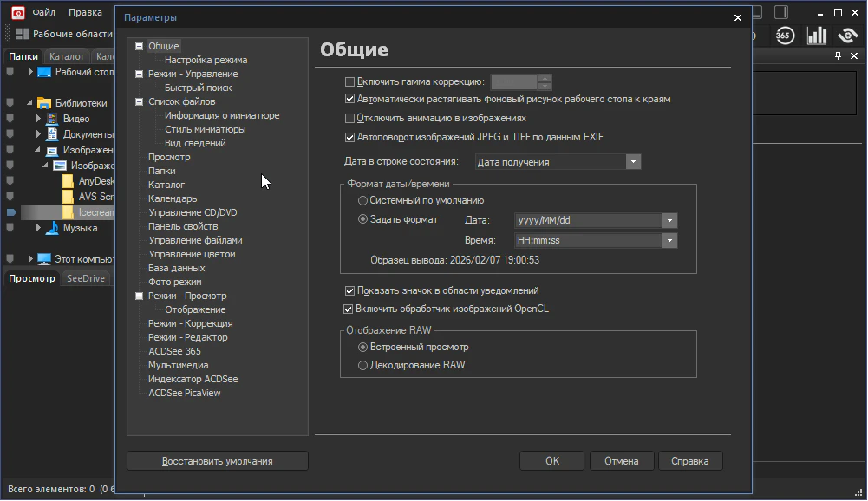Uncheck JPEG and TIFF EXIF auto-rotate
Viewport: 868px width, 501px height.
click(350, 137)
